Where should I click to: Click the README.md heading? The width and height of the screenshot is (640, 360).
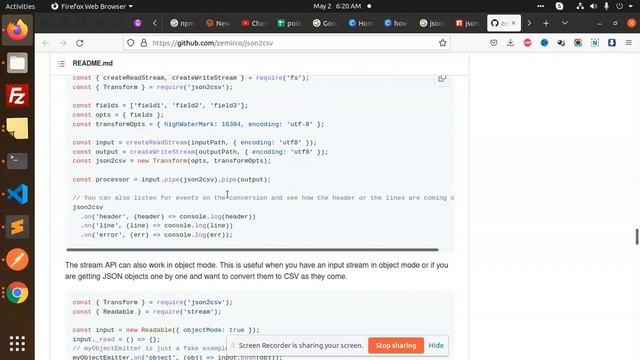pos(93,63)
